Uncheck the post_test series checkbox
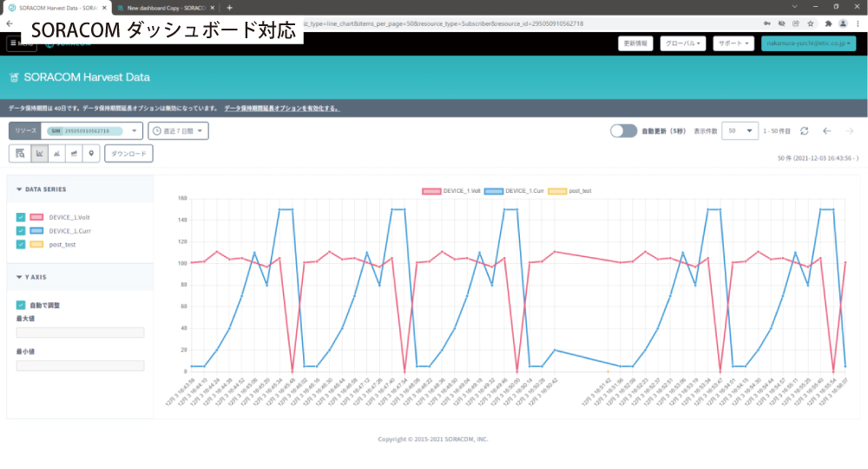This screenshot has width=868, height=469. tap(21, 244)
